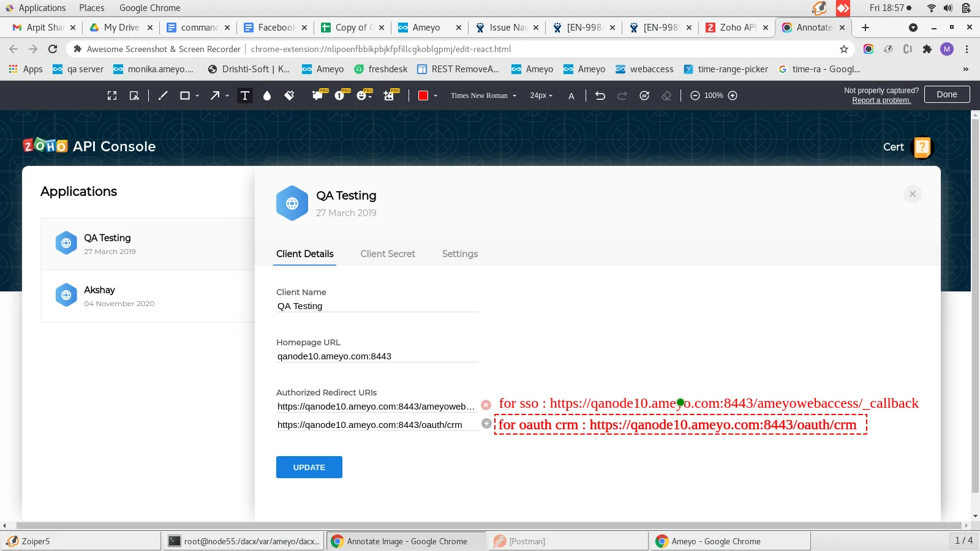
Task: Open the color picker dropdown arrow
Action: [x=435, y=96]
